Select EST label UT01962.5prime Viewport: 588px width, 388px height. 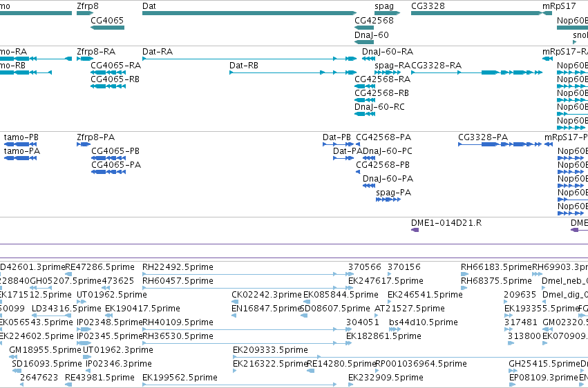(x=112, y=295)
